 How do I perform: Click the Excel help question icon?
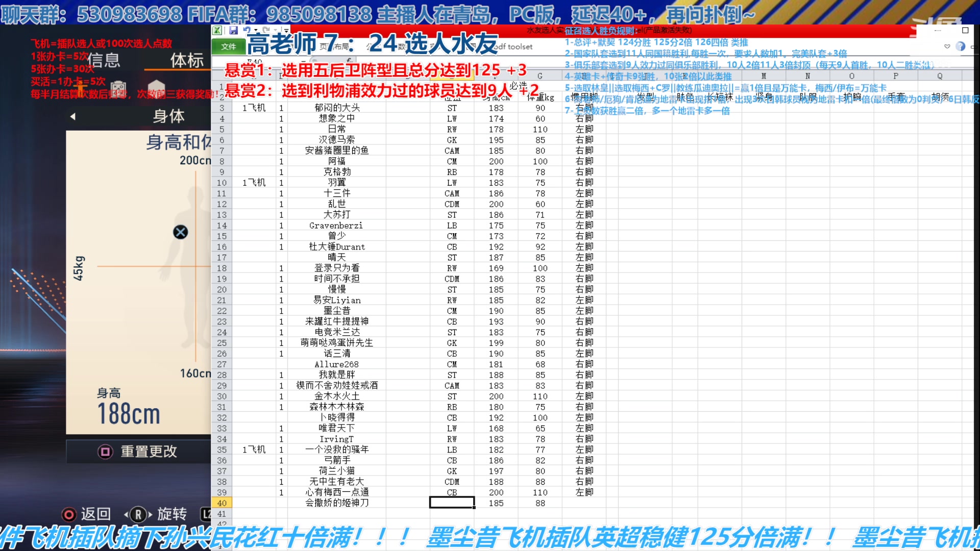pos(960,46)
